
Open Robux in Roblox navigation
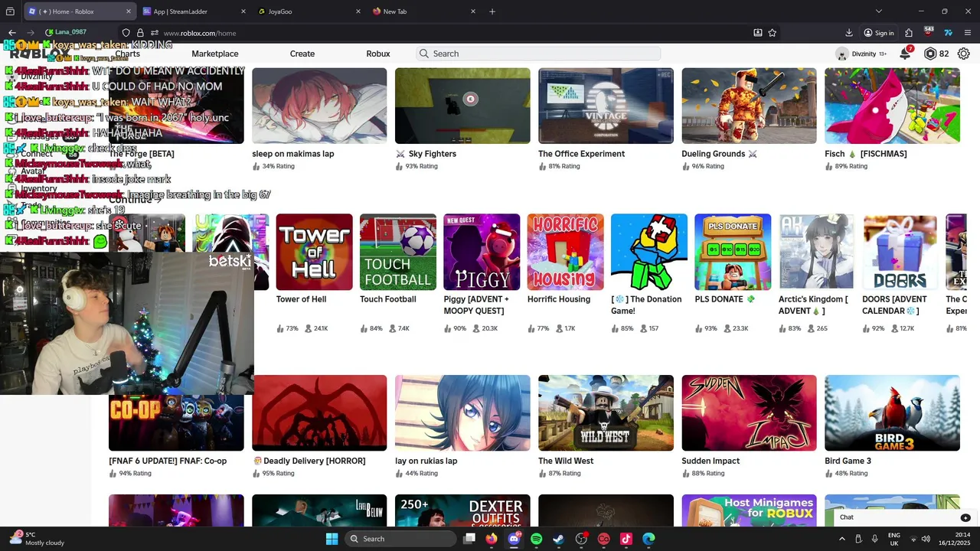378,54
